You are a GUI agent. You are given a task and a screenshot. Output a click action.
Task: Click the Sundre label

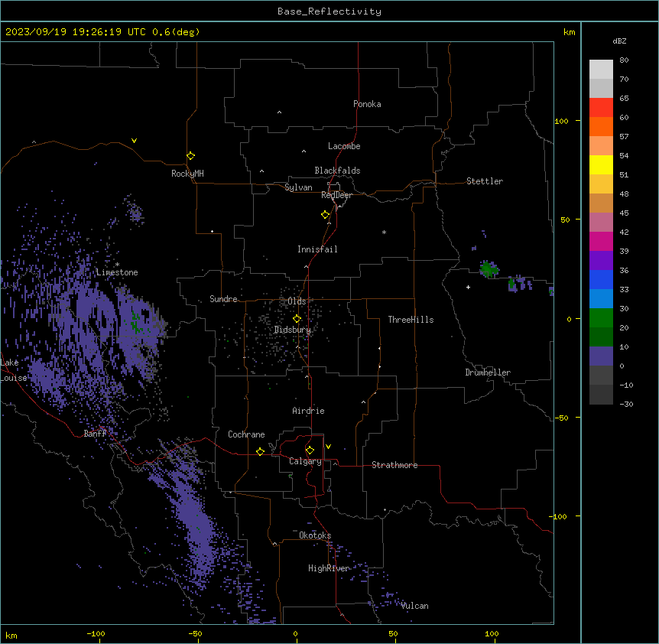click(223, 299)
